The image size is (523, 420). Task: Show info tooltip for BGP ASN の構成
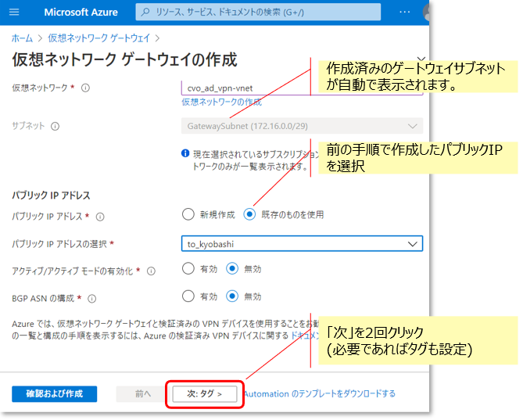91,299
